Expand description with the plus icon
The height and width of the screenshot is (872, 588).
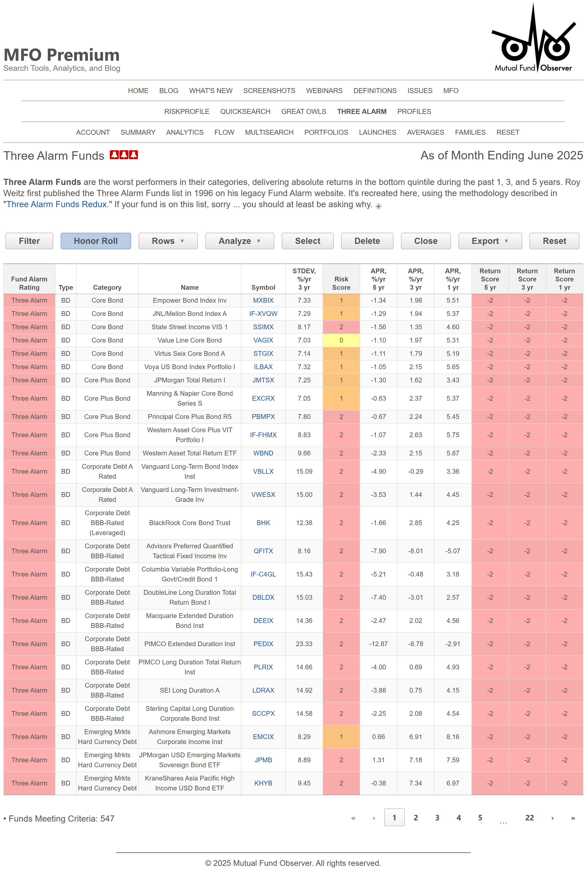(378, 206)
